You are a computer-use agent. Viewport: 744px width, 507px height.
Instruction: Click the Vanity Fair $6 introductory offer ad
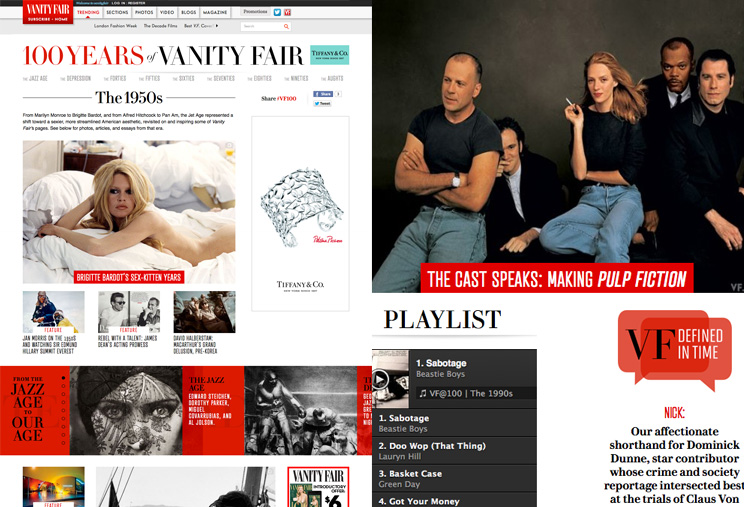click(318, 487)
